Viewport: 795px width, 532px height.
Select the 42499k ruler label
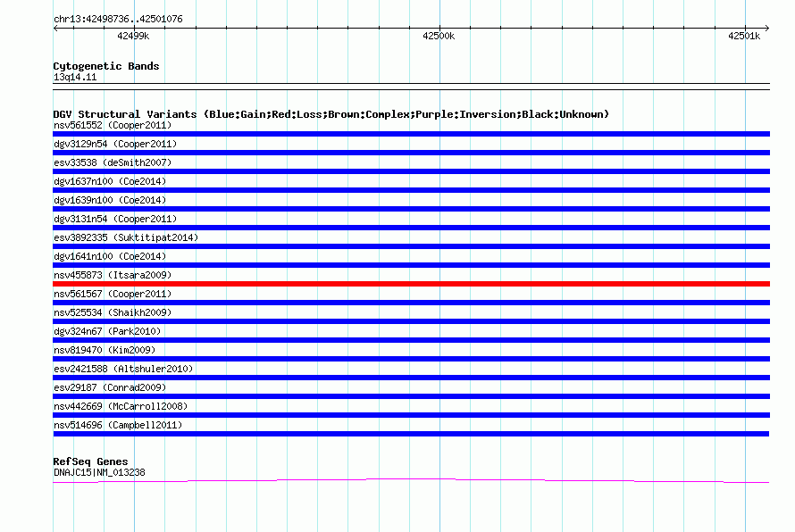click(x=133, y=36)
